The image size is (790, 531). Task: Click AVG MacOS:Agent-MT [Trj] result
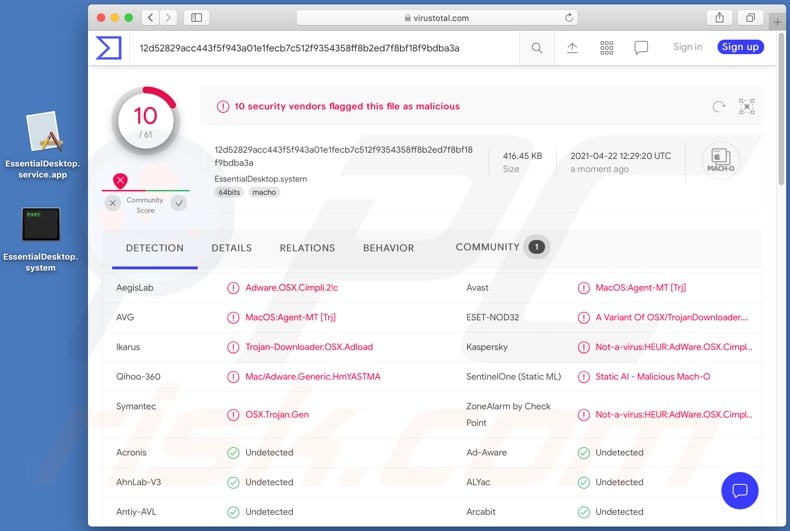pyautogui.click(x=290, y=317)
